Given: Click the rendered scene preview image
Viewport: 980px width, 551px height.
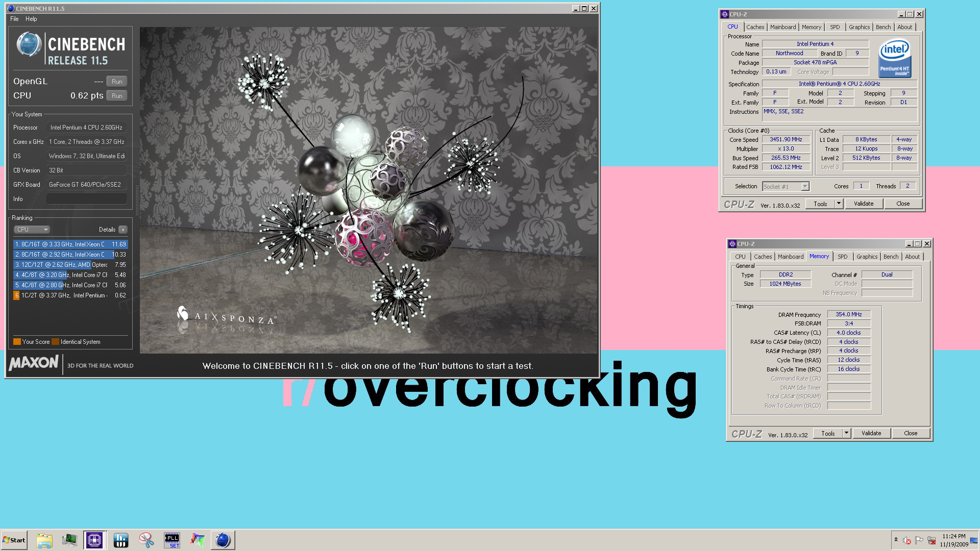Looking at the screenshot, I should click(369, 190).
